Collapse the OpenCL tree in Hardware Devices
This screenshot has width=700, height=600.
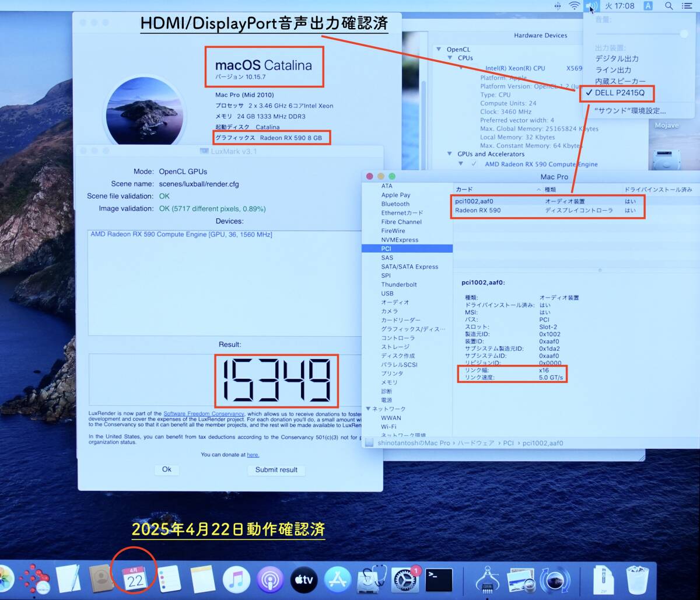pos(439,50)
